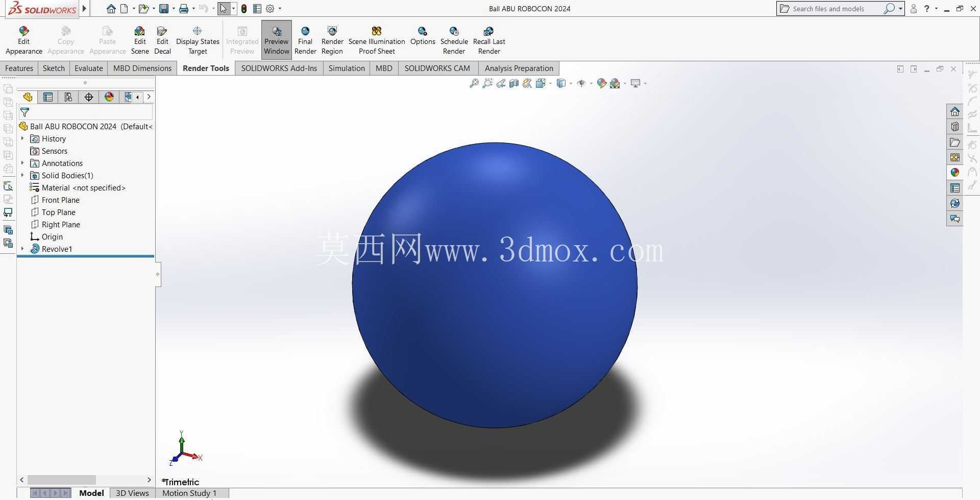Expand the Revolve1 feature
The image size is (980, 500).
pyautogui.click(x=22, y=249)
